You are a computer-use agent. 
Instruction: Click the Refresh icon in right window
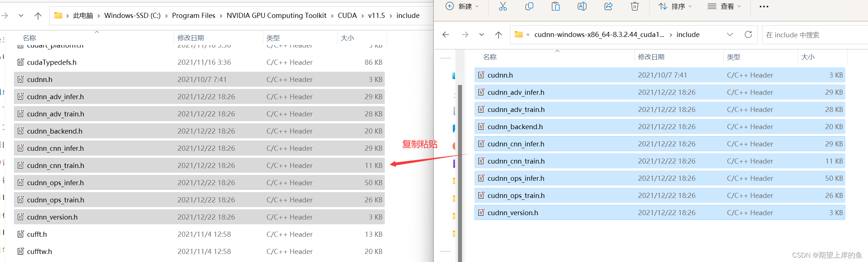[x=748, y=34]
